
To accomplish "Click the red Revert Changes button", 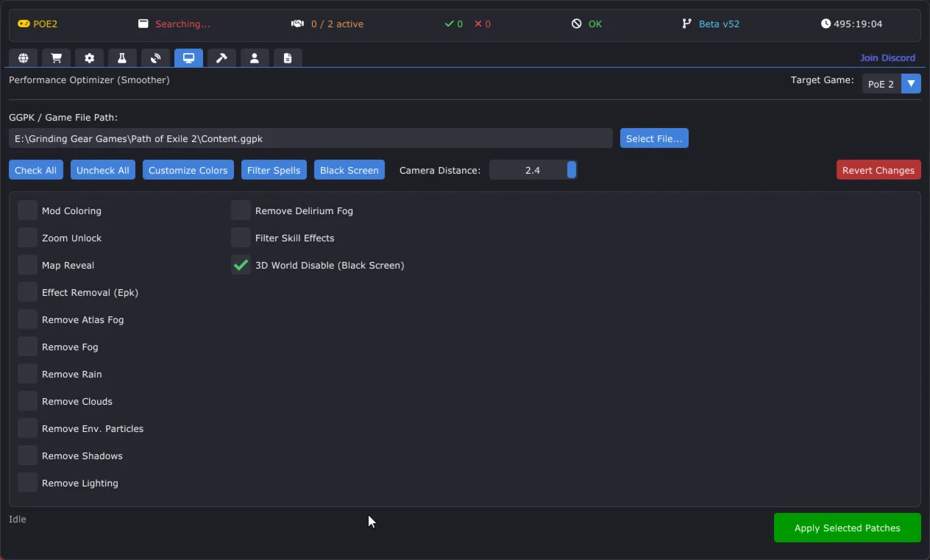I will tap(878, 170).
